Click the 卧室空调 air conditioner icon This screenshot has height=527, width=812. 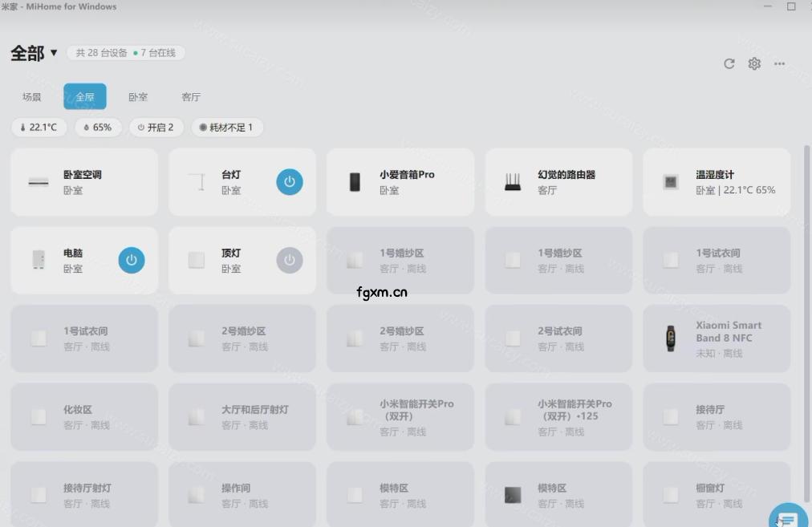39,182
